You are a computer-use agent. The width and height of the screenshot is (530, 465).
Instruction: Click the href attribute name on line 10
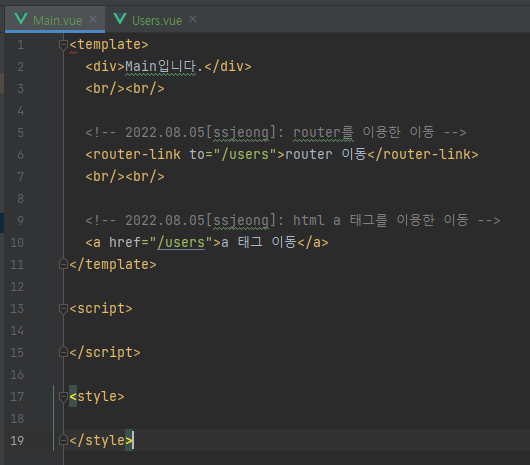coord(125,242)
